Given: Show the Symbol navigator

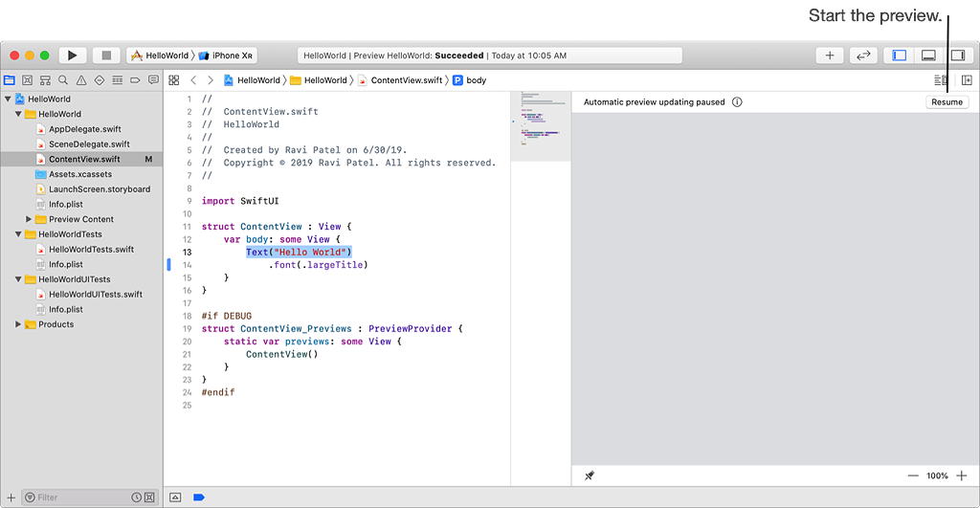Looking at the screenshot, I should point(45,80).
